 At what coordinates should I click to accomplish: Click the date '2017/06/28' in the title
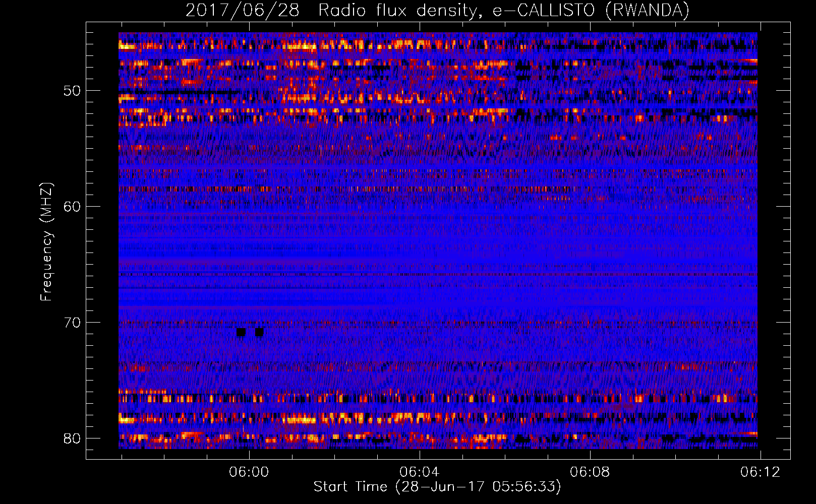click(243, 11)
